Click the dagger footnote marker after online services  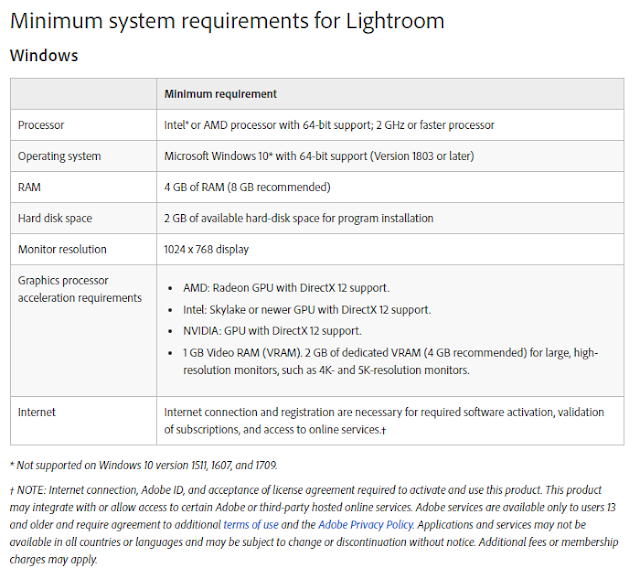pyautogui.click(x=383, y=430)
